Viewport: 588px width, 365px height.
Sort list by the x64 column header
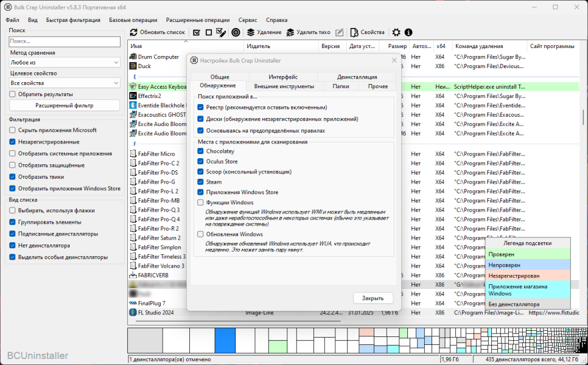[443, 46]
